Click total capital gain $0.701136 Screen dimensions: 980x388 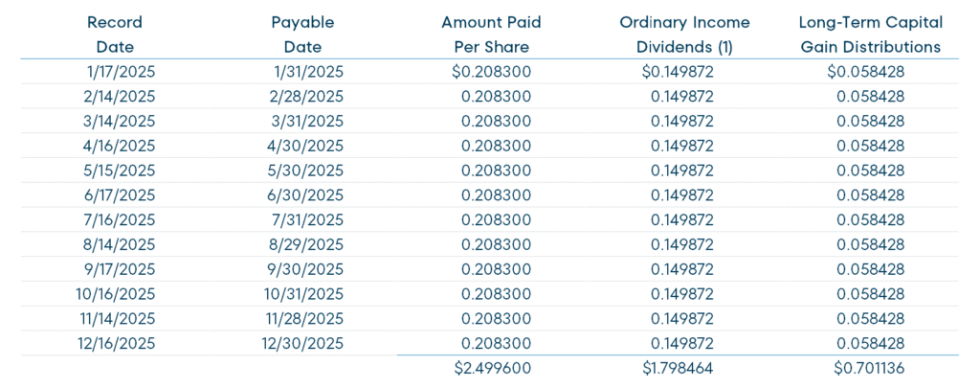[x=866, y=369]
